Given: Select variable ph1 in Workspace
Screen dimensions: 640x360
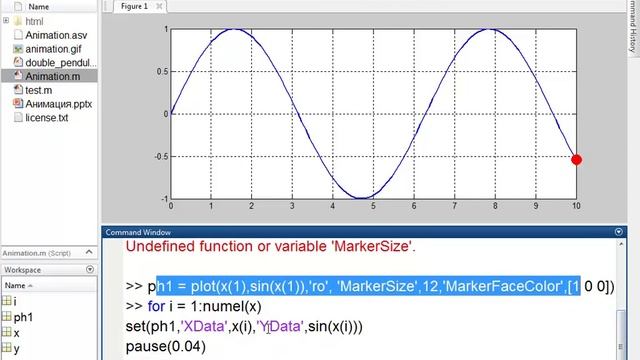Looking at the screenshot, I should [23, 317].
